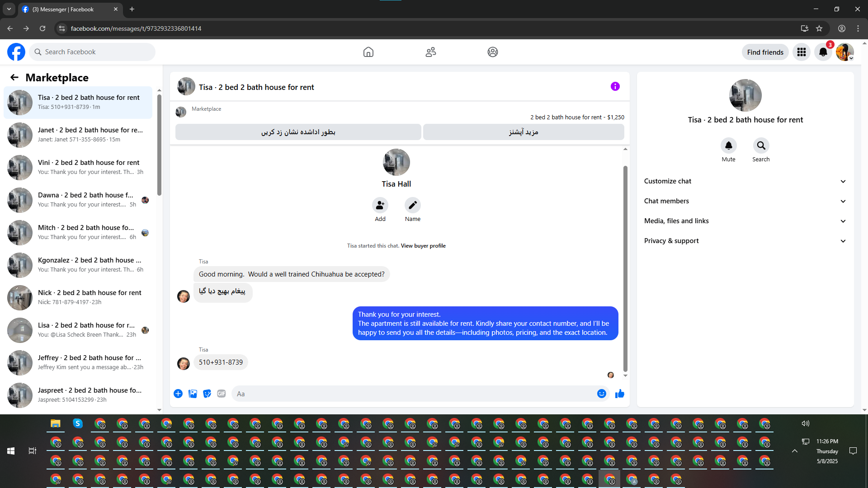
Task: Expand Privacy & support section
Action: (x=745, y=241)
